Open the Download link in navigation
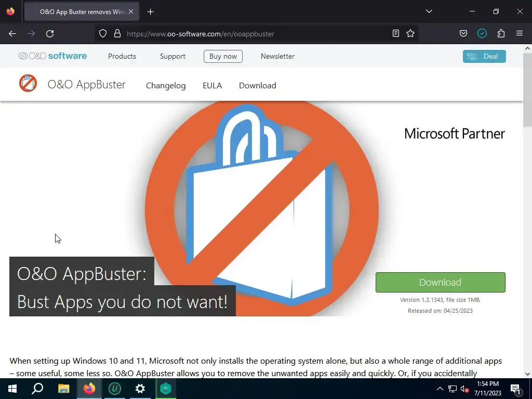The height and width of the screenshot is (399, 532). tap(258, 86)
